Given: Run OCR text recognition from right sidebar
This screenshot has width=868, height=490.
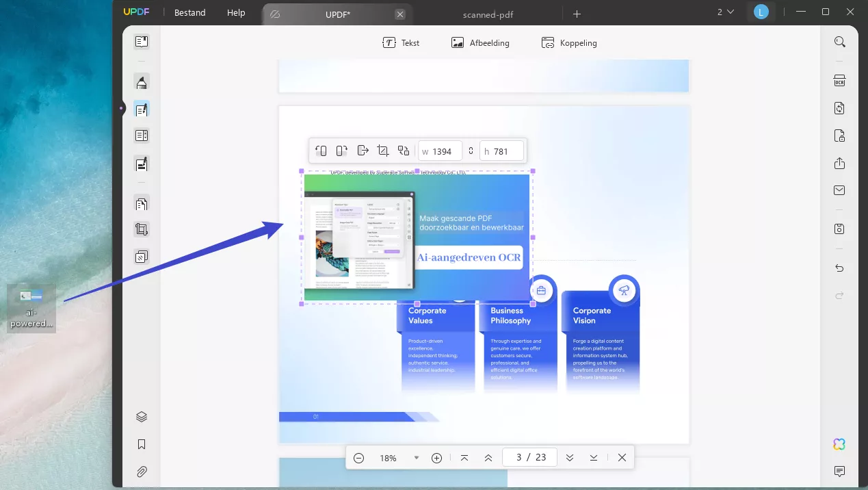Looking at the screenshot, I should 840,81.
